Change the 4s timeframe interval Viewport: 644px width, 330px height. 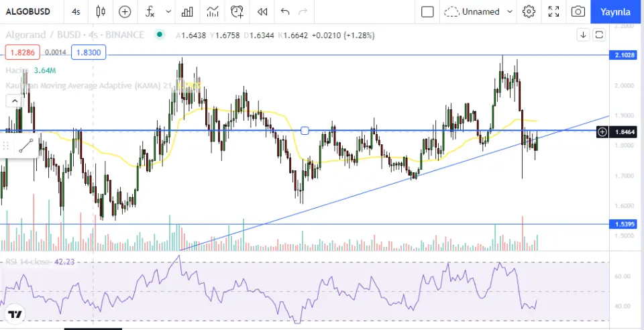(76, 11)
